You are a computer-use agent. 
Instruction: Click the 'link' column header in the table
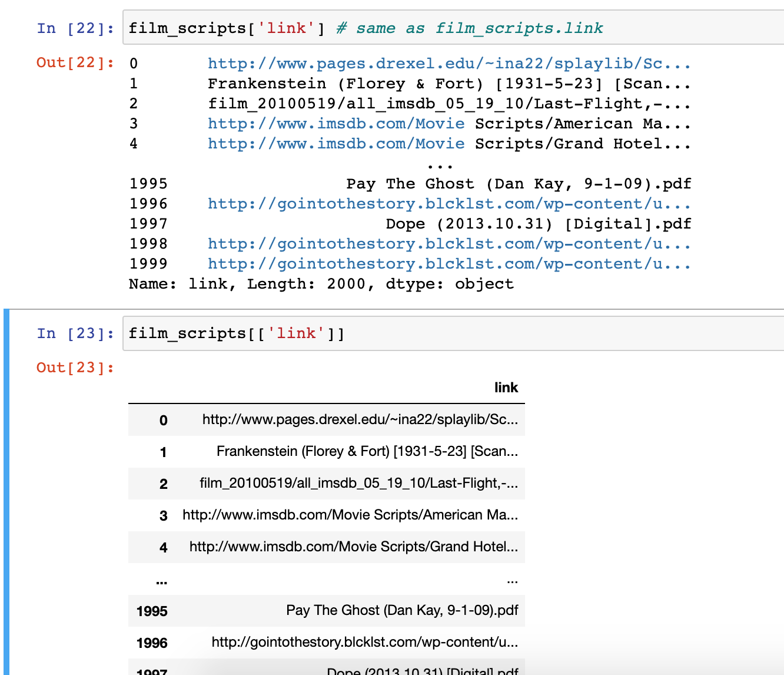[x=506, y=388]
